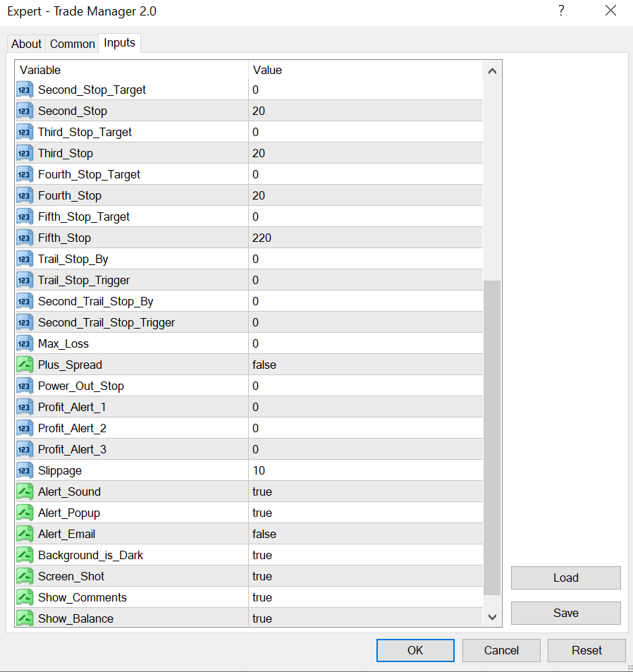Click the integer icon next to Profit_Alert_2
This screenshot has width=633, height=672.
coord(25,428)
